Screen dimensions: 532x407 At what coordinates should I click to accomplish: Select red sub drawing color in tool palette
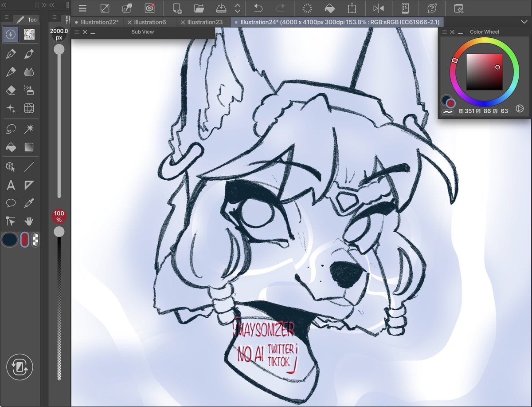pos(25,240)
